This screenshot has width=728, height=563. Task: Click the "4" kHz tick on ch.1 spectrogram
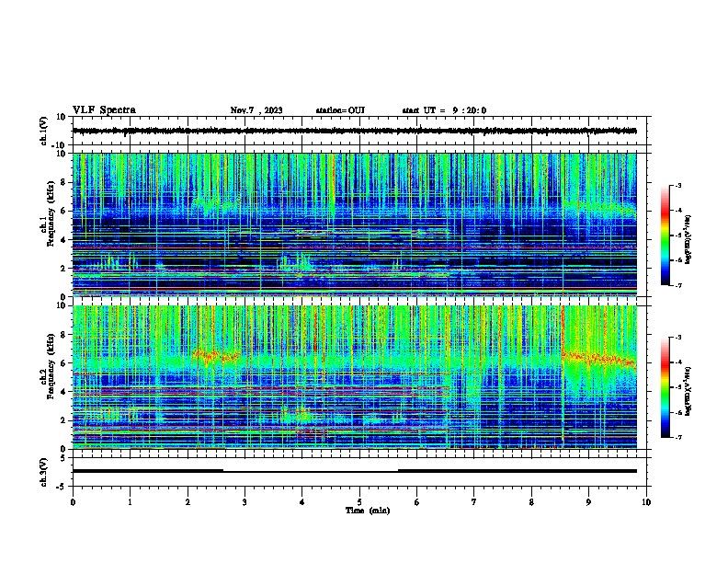coord(64,240)
